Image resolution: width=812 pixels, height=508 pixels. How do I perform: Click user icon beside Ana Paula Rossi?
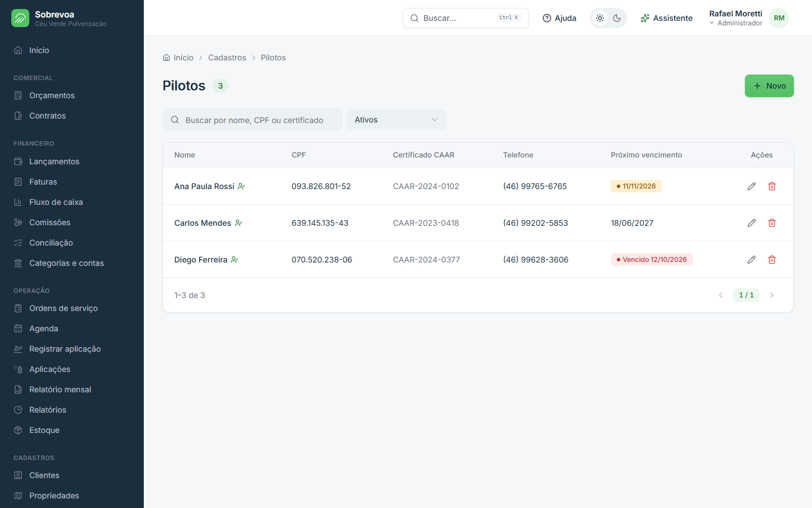(x=241, y=186)
